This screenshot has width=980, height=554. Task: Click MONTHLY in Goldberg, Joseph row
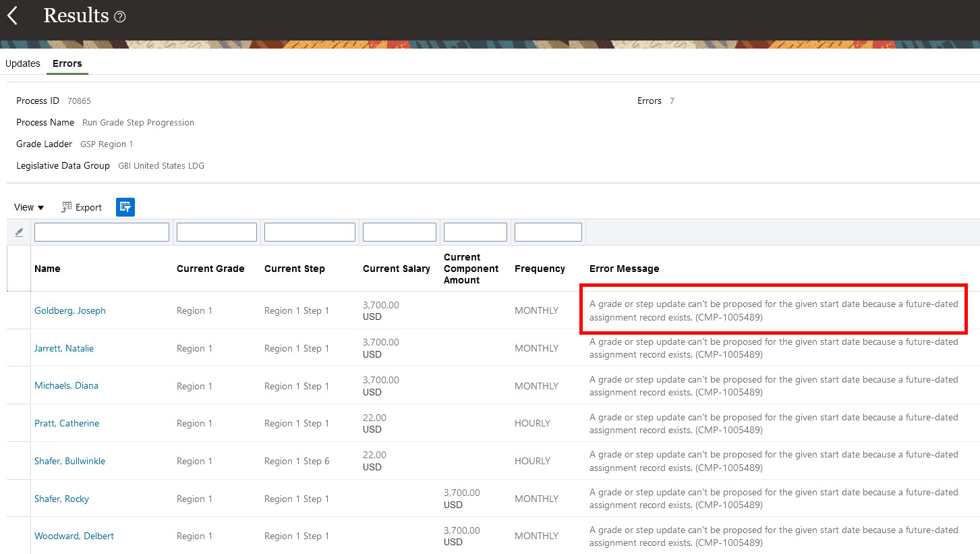click(536, 310)
